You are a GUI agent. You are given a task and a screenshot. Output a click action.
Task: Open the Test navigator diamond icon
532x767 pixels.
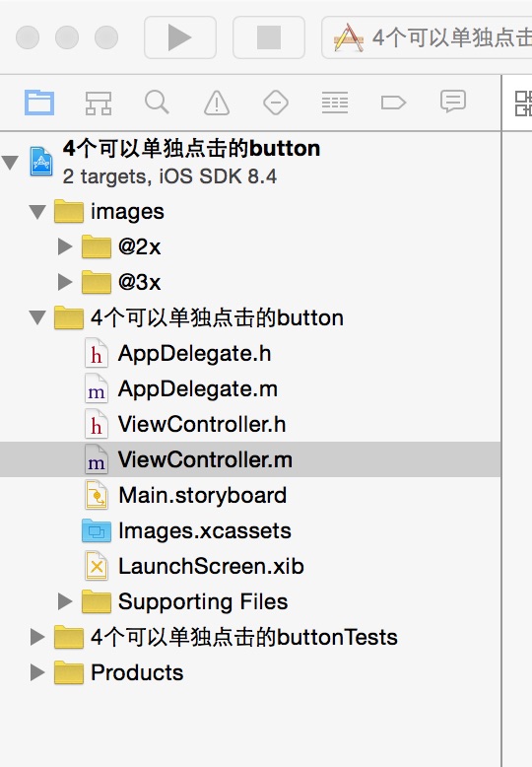click(276, 103)
